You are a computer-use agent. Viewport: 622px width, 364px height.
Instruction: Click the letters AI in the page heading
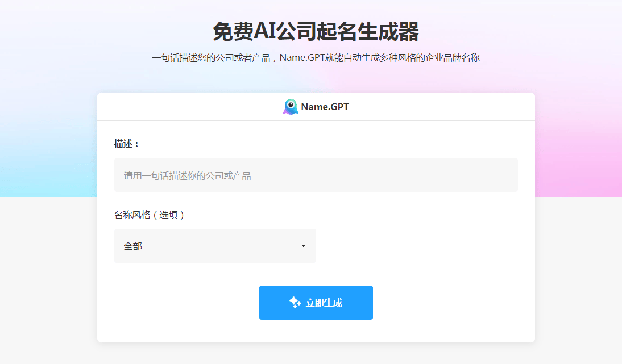[264, 31]
